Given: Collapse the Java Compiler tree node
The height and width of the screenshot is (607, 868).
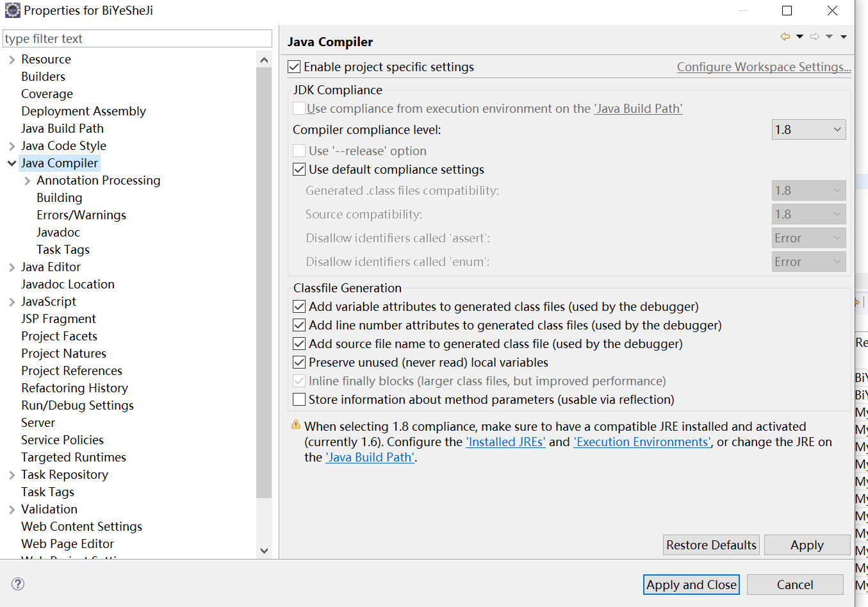Looking at the screenshot, I should tap(12, 163).
